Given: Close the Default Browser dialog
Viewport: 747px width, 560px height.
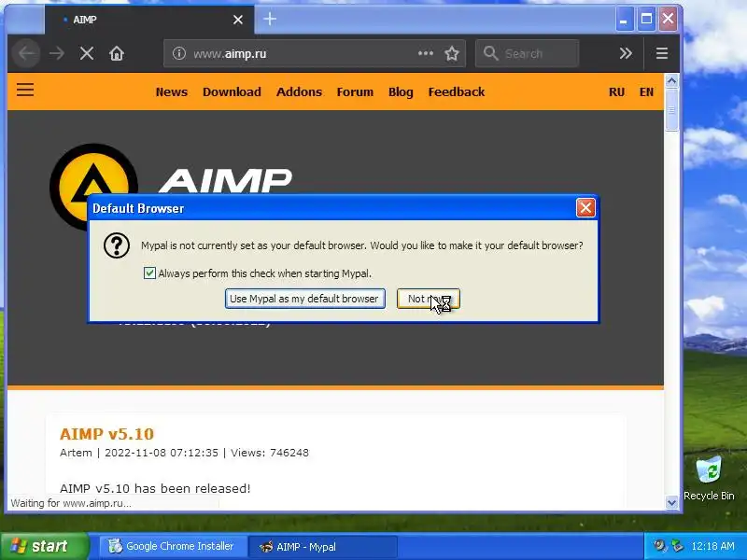Looking at the screenshot, I should (585, 208).
